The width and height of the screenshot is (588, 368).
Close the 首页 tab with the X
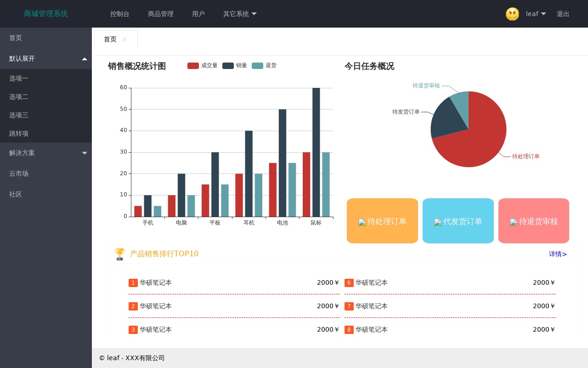tap(124, 40)
